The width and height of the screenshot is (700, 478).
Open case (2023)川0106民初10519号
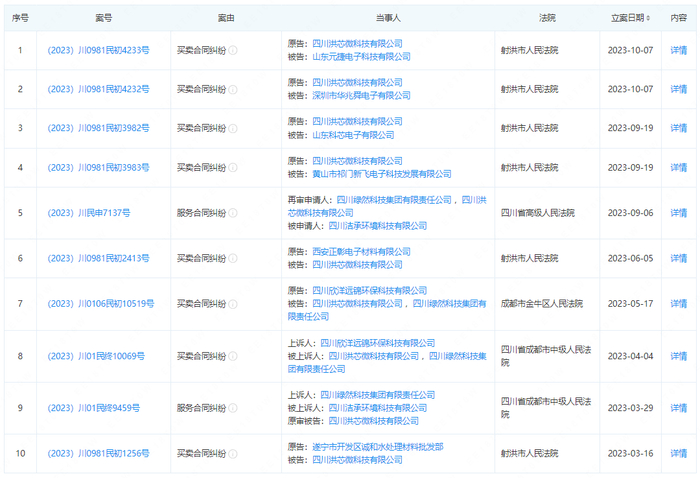pos(100,304)
